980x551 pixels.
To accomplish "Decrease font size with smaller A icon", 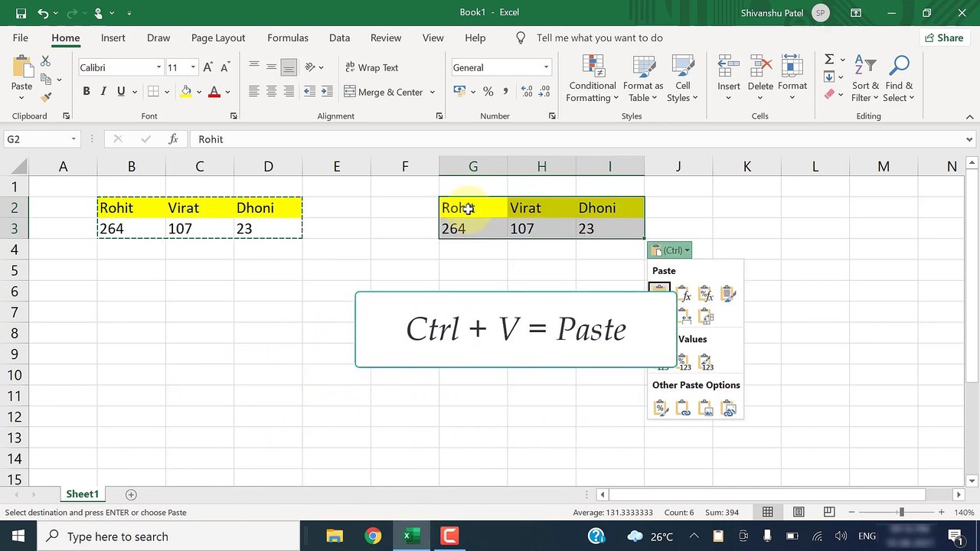I will click(x=227, y=67).
